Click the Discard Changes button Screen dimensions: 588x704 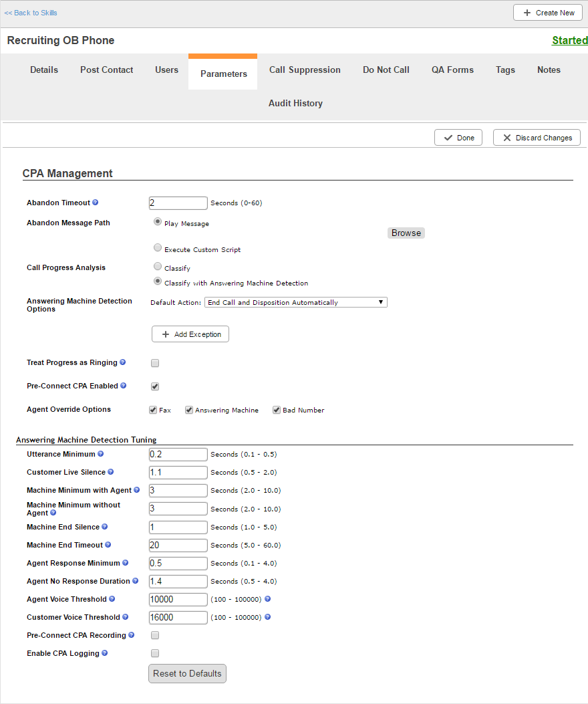(x=537, y=137)
